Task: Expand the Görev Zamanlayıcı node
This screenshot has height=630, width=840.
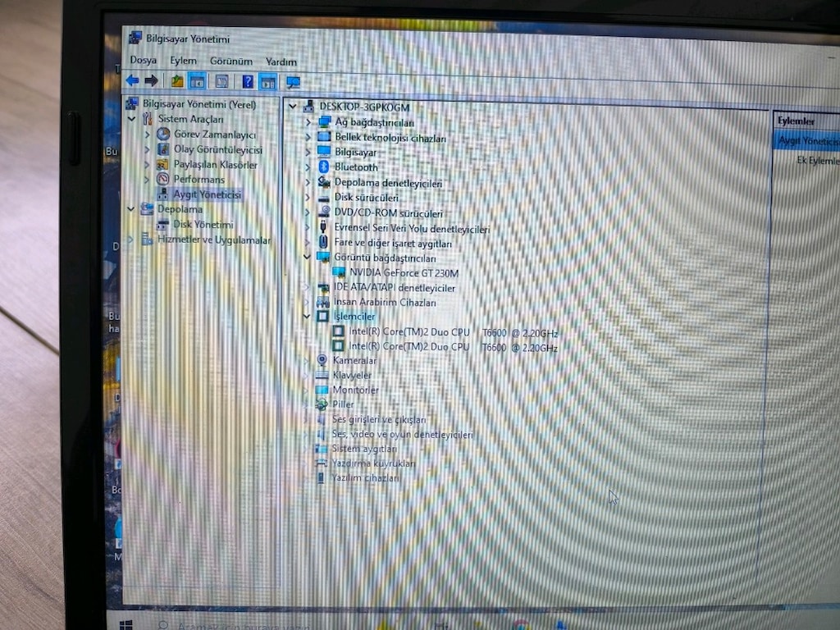Action: click(x=147, y=134)
